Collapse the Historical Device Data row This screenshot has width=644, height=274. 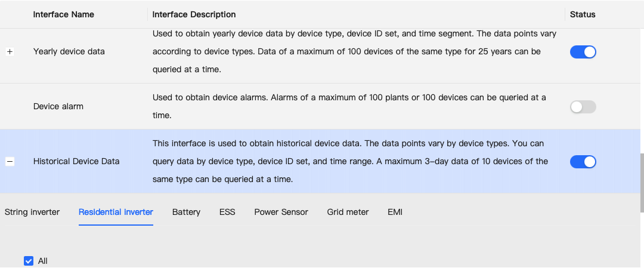(x=10, y=162)
